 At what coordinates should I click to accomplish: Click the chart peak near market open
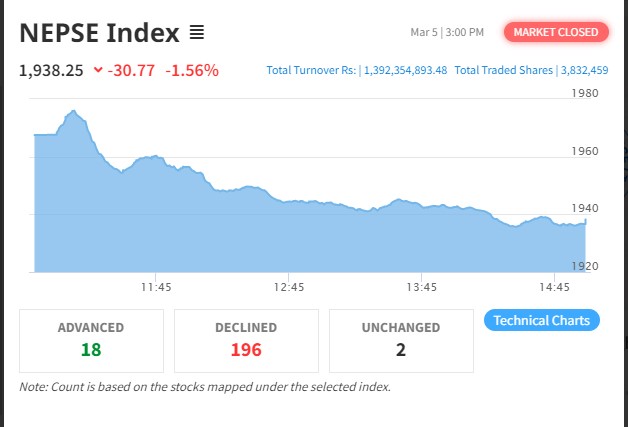point(74,112)
